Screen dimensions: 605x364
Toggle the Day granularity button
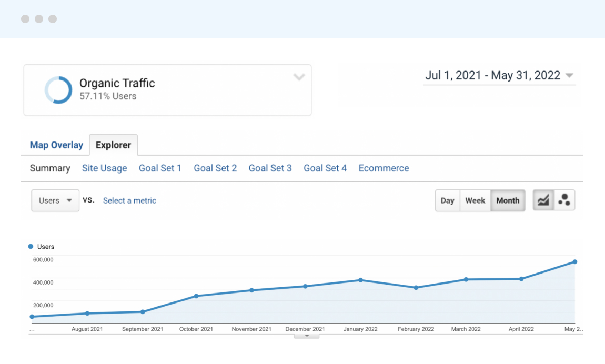[447, 200]
